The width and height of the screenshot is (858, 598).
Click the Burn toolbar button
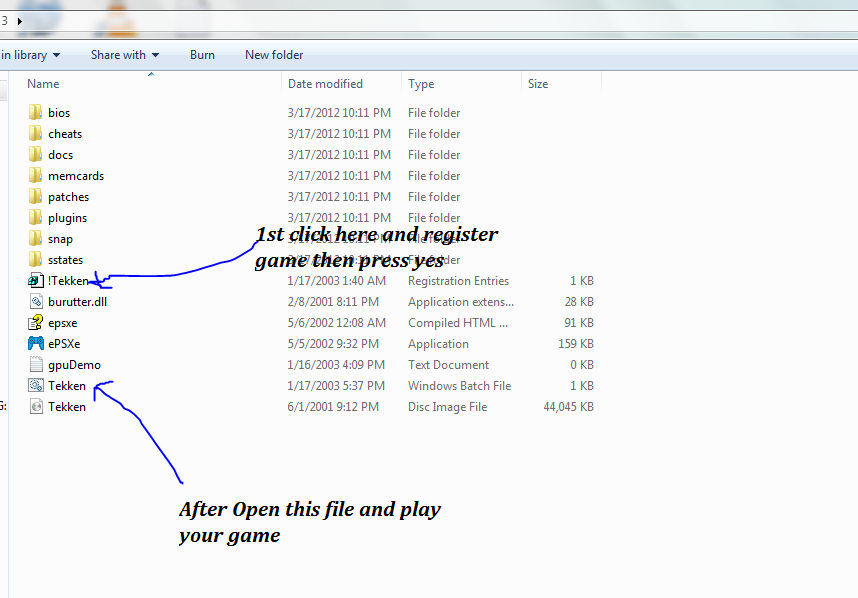pos(202,55)
